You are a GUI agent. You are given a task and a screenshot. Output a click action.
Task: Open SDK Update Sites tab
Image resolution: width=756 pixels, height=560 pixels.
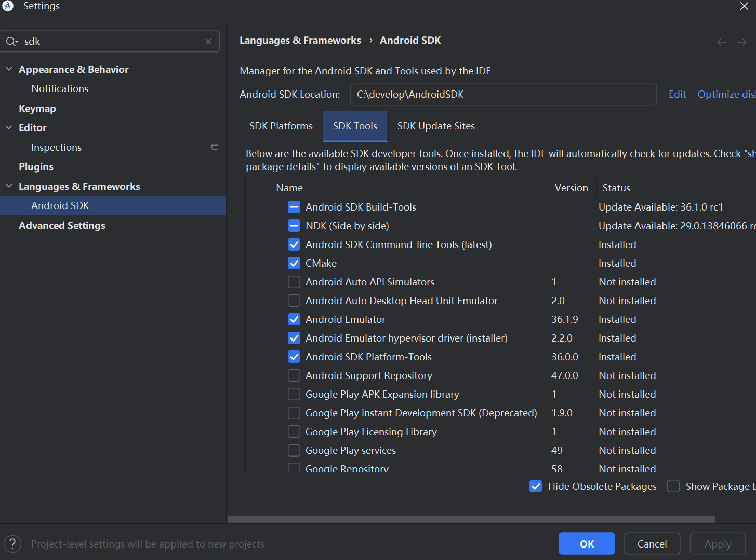436,126
